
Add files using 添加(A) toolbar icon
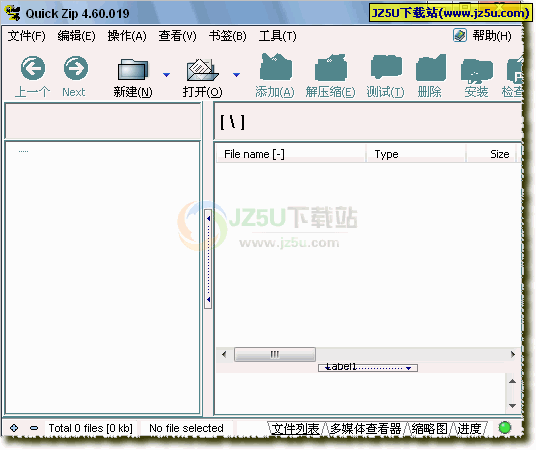[x=276, y=67]
